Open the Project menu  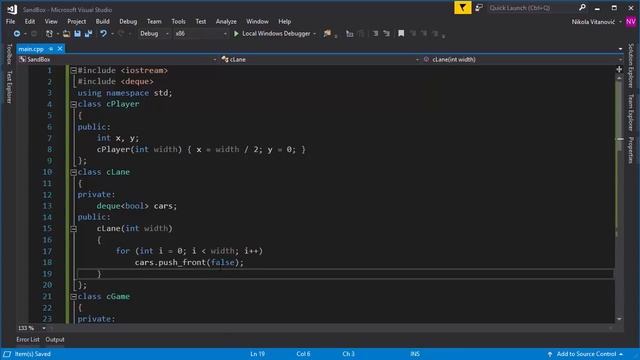[x=77, y=22]
